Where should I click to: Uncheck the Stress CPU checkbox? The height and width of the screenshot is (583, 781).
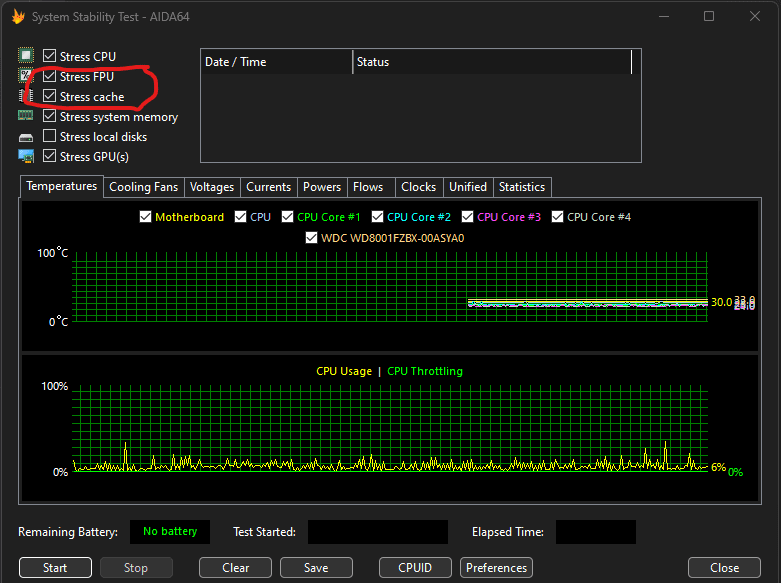pyautogui.click(x=49, y=55)
